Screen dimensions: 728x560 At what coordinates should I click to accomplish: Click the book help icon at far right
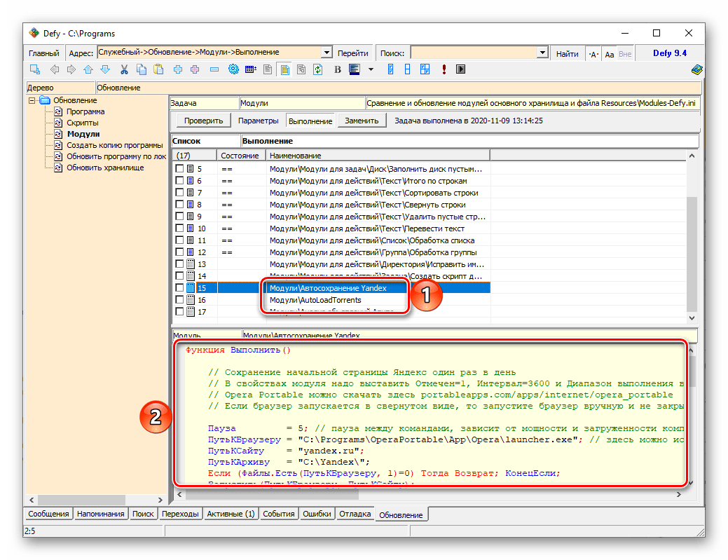[696, 69]
